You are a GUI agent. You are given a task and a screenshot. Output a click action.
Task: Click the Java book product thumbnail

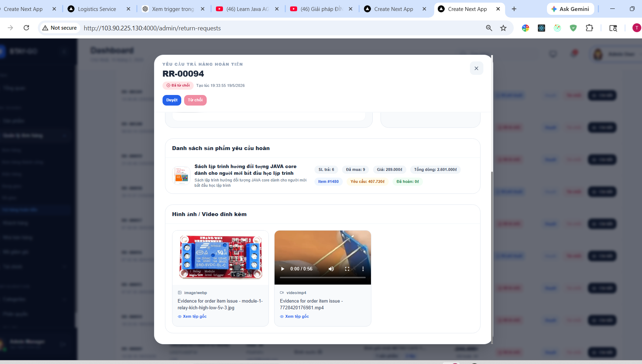[x=181, y=176]
